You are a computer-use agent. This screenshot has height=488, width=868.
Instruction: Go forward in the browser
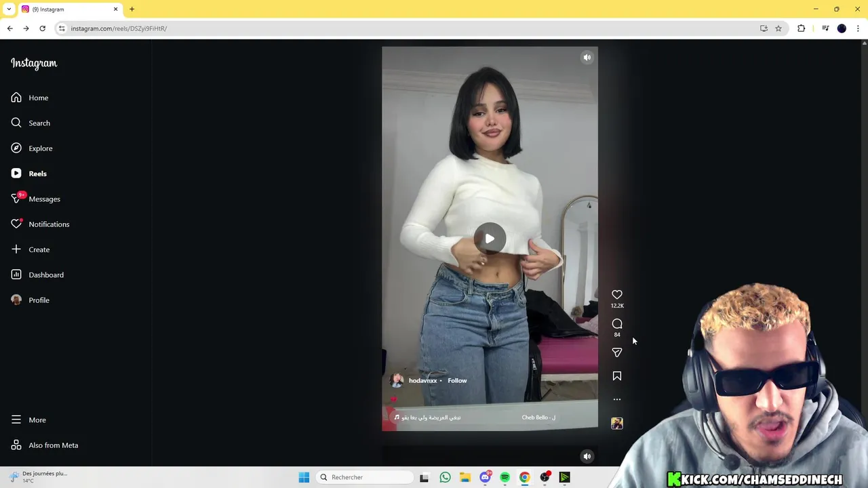point(26,28)
